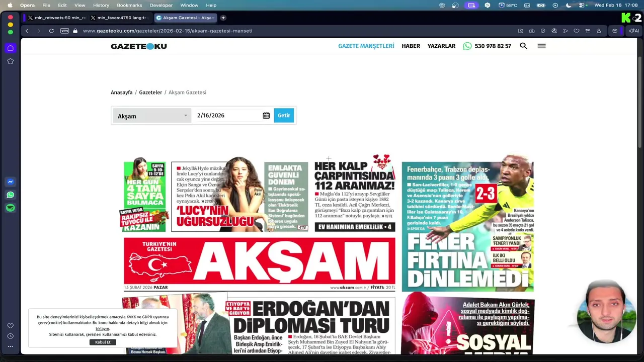The width and height of the screenshot is (644, 362).
Task: Open sidebar three-dots more options
Action: (x=10, y=346)
